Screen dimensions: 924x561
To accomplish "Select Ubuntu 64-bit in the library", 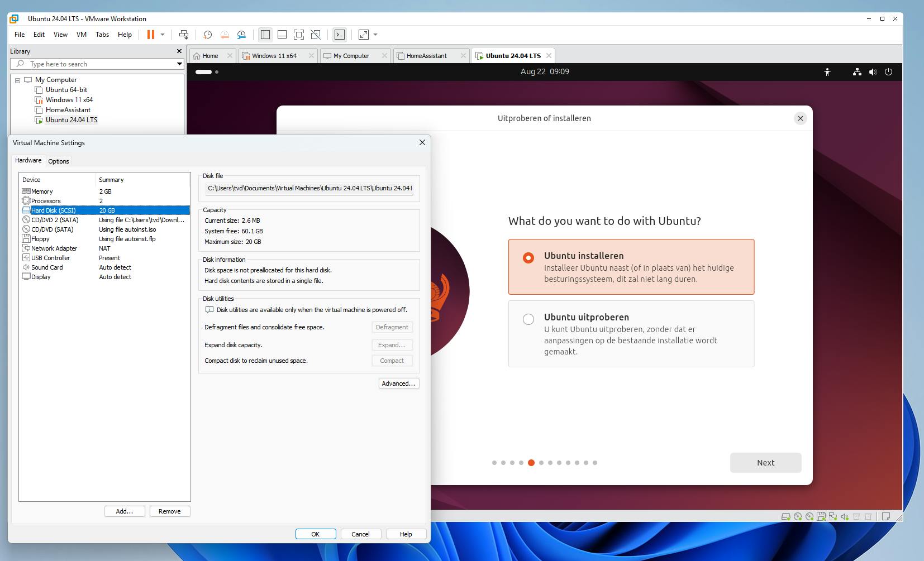I will [66, 90].
